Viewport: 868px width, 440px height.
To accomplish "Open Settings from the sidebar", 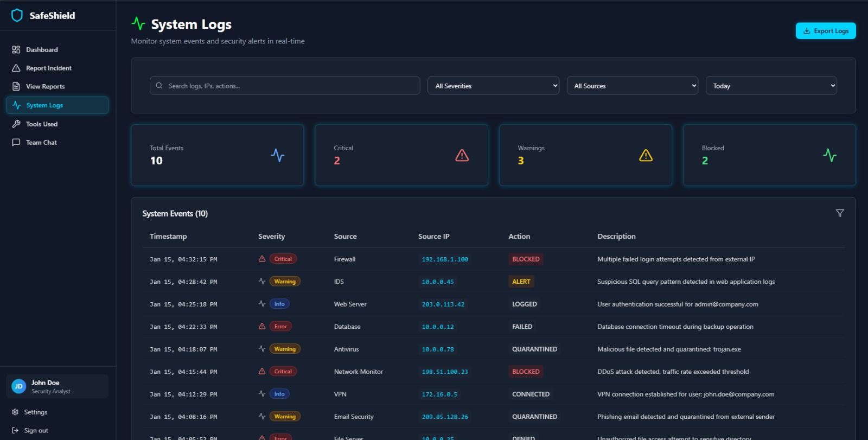I will [x=57, y=412].
